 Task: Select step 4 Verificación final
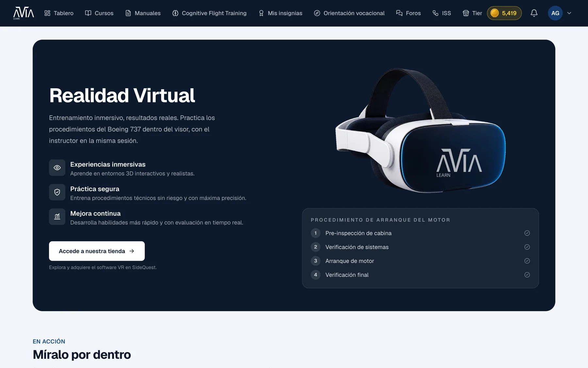(420, 275)
